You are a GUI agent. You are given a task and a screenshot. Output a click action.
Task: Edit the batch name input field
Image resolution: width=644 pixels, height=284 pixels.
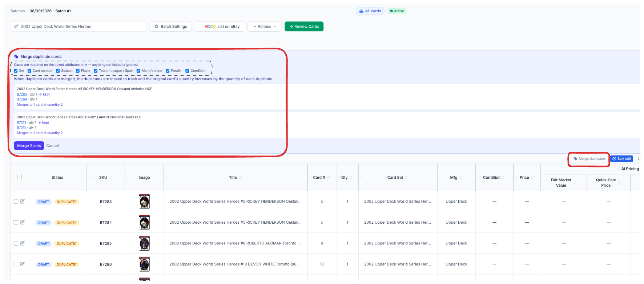tap(78, 27)
